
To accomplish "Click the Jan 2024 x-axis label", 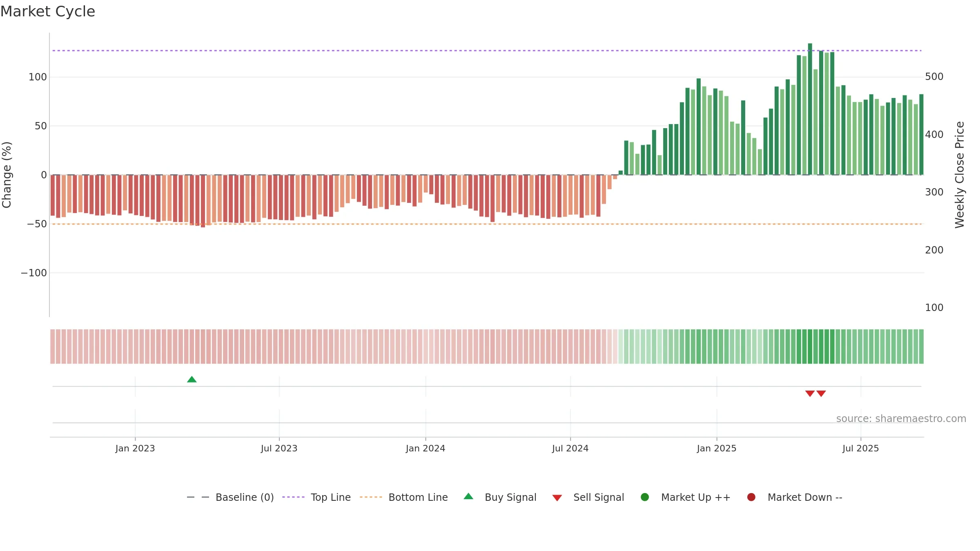I will pyautogui.click(x=425, y=449).
